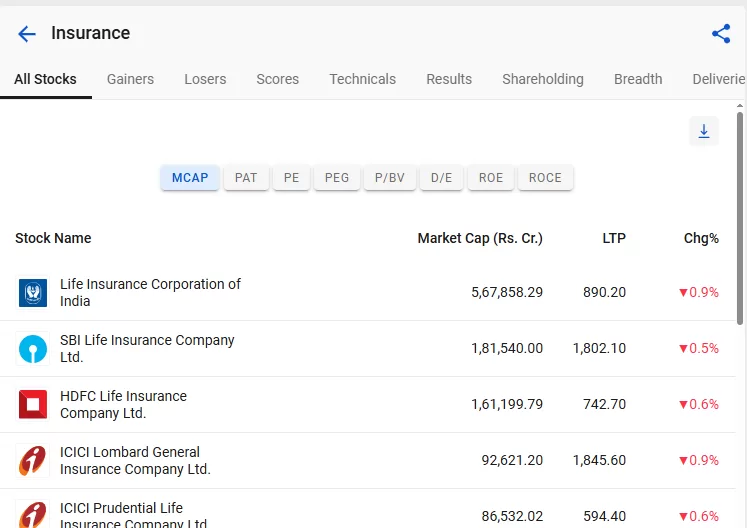The image size is (747, 528).
Task: Click the ICICI Lombard logo
Action: point(33,461)
